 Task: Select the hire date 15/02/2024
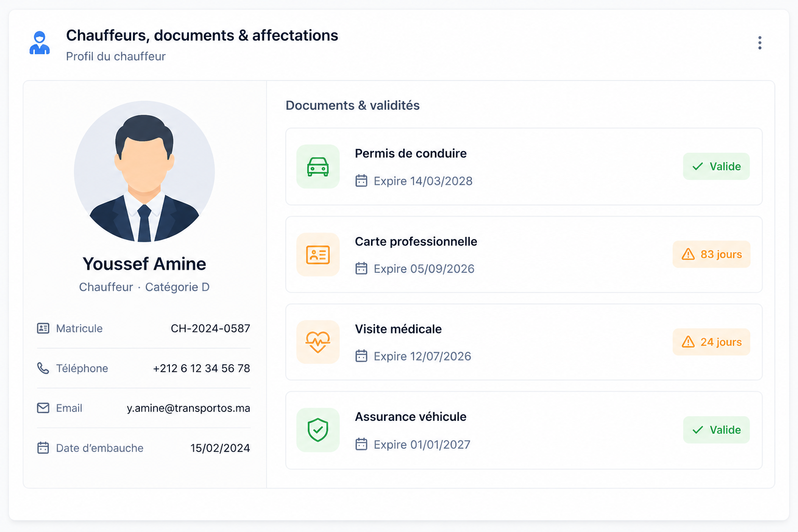tap(220, 448)
